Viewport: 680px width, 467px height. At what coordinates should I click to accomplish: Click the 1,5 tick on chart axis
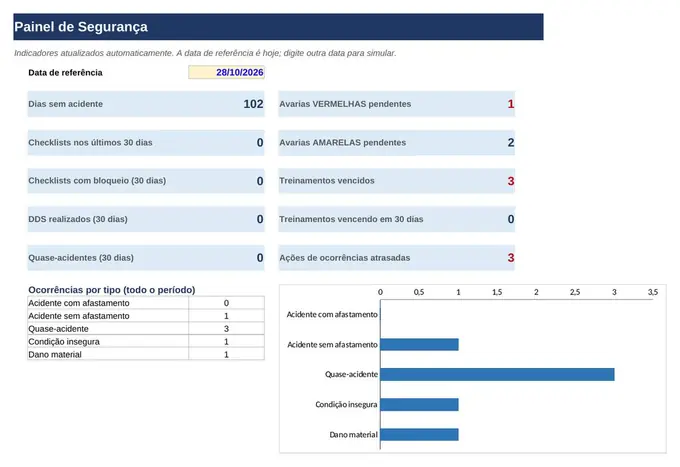(x=497, y=292)
